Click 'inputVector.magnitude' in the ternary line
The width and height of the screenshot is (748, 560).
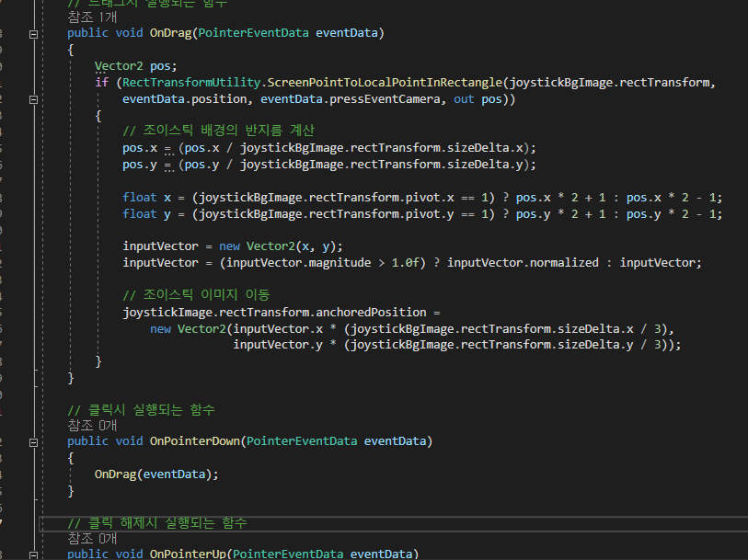click(x=298, y=263)
